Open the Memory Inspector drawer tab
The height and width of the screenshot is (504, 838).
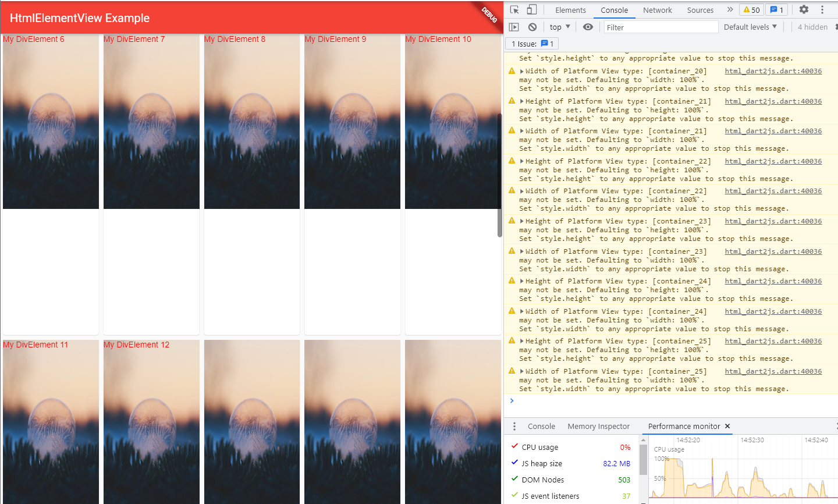click(598, 426)
